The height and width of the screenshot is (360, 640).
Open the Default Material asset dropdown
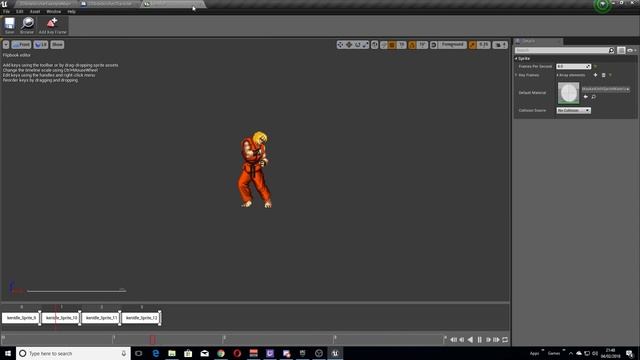(606, 89)
